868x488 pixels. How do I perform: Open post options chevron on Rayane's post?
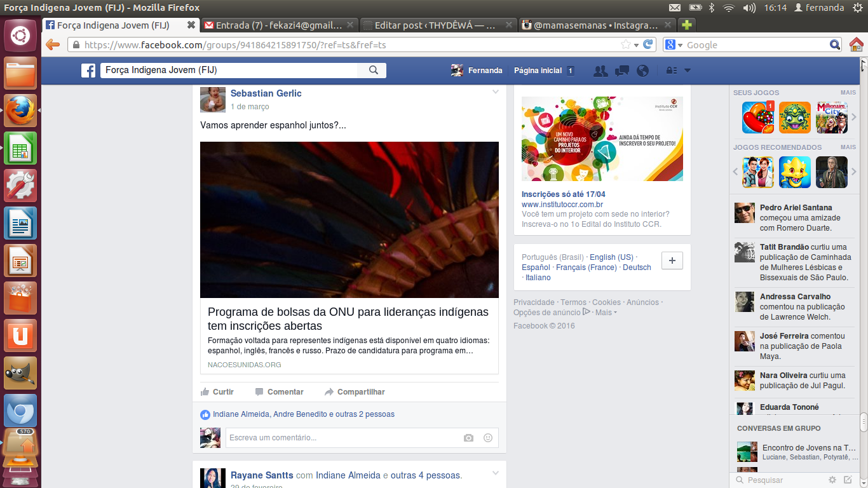(496, 473)
